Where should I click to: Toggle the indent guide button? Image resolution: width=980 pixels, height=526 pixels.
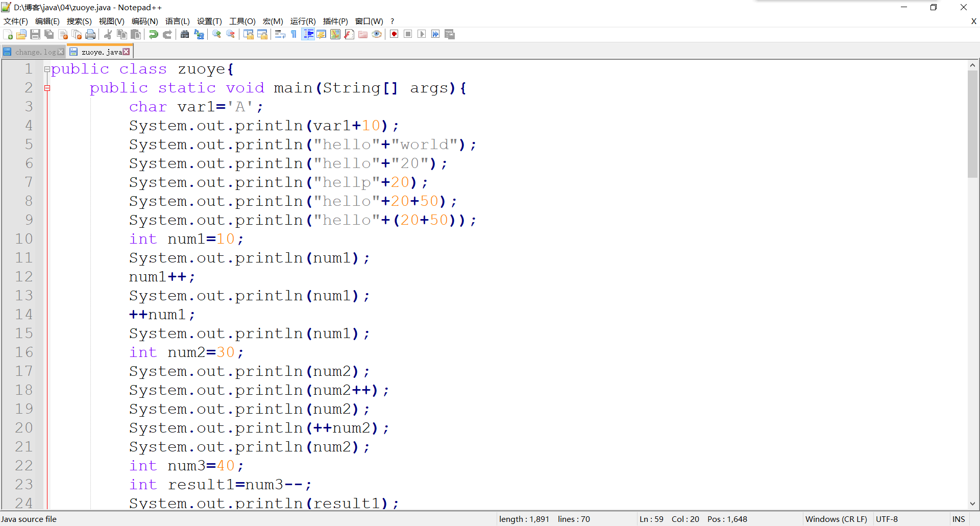point(308,34)
